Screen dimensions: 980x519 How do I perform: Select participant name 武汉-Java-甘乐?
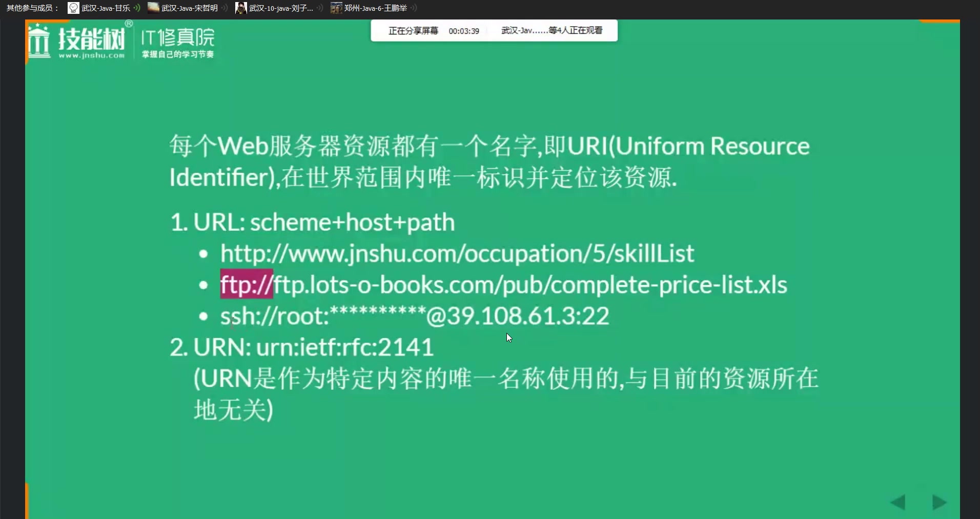106,8
